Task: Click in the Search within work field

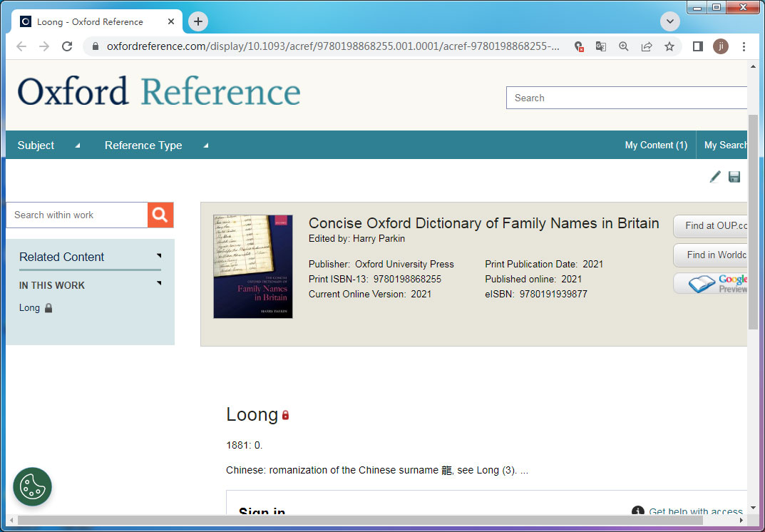Action: (77, 215)
